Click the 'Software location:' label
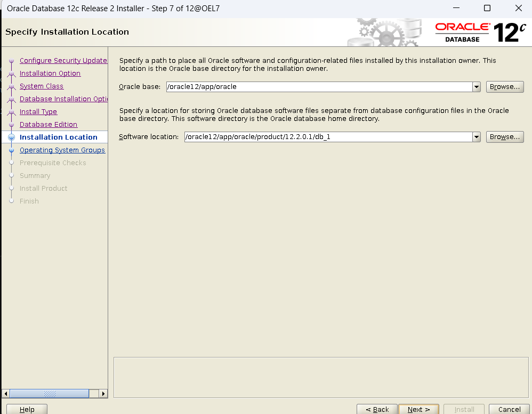This screenshot has height=414, width=532. tap(149, 137)
